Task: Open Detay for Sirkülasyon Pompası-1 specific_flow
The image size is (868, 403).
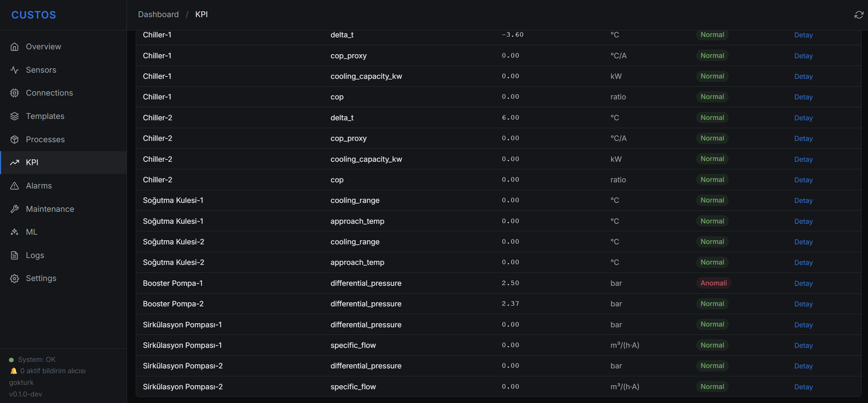Action: (x=803, y=346)
